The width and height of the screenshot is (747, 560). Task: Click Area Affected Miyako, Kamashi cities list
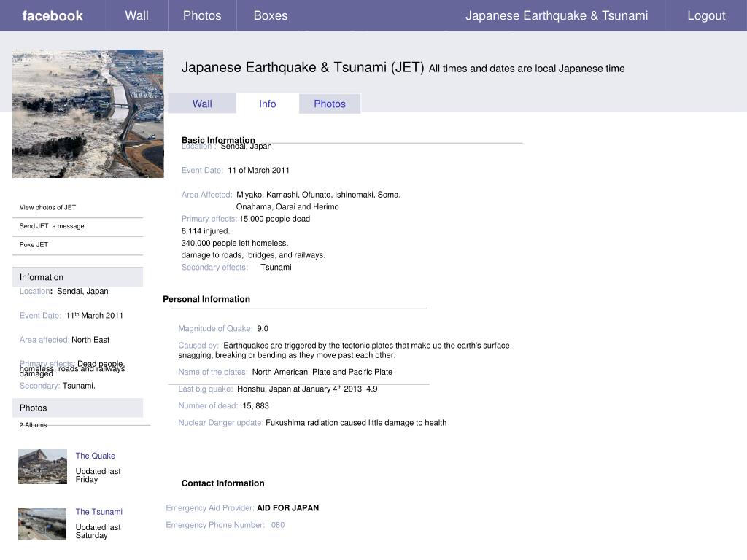pyautogui.click(x=318, y=201)
